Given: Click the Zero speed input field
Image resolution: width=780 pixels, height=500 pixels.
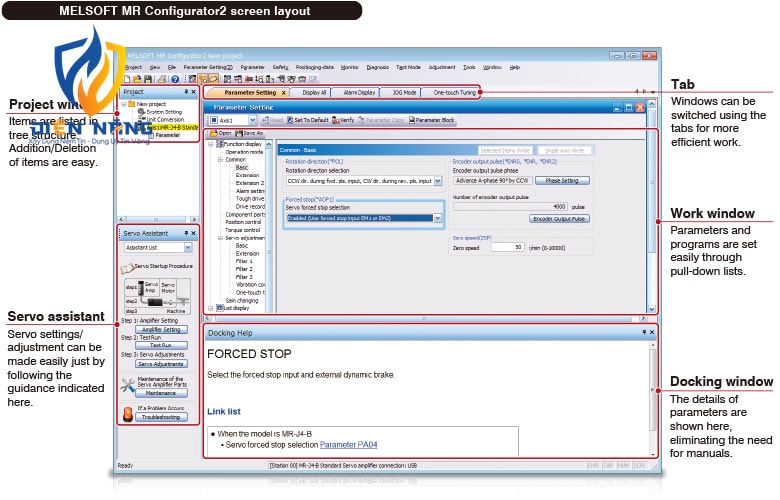Looking at the screenshot, I should 507,247.
